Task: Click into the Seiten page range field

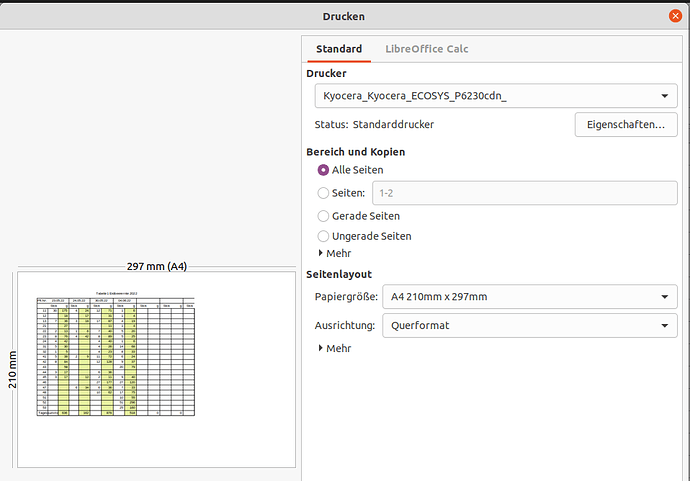Action: coord(525,193)
